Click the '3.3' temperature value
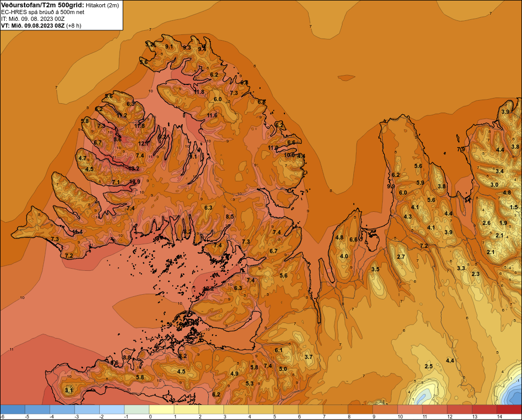 [461, 268]
